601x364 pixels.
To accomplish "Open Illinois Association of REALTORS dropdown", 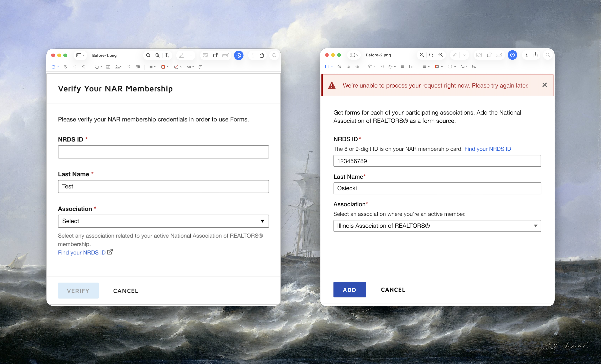I will point(437,226).
